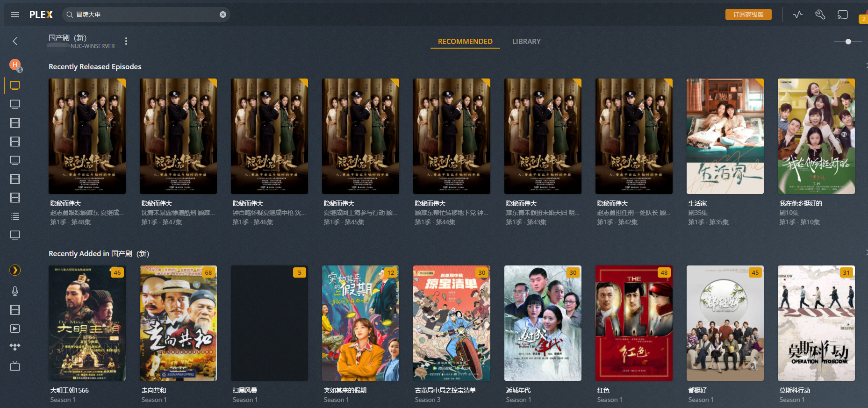Open the 国产剧 (新) library three-dot menu

pyautogui.click(x=126, y=41)
